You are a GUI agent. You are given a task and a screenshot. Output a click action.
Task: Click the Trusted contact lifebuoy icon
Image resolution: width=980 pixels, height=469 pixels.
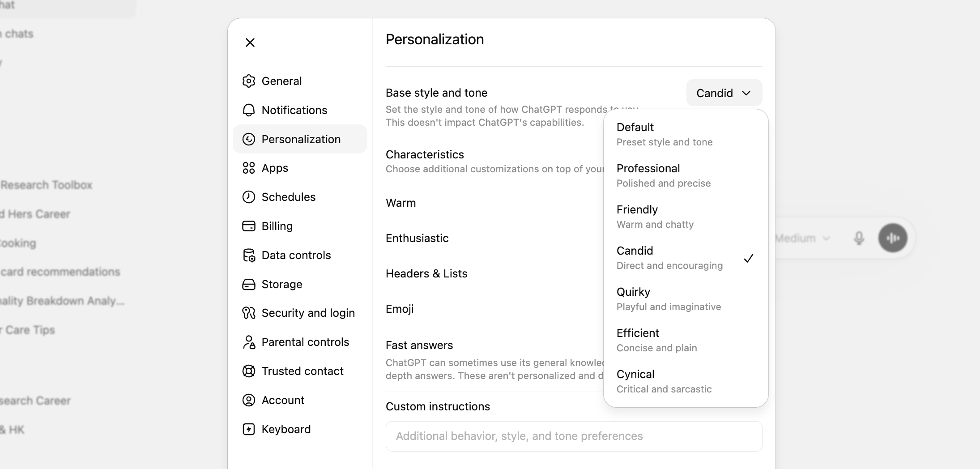(x=249, y=371)
